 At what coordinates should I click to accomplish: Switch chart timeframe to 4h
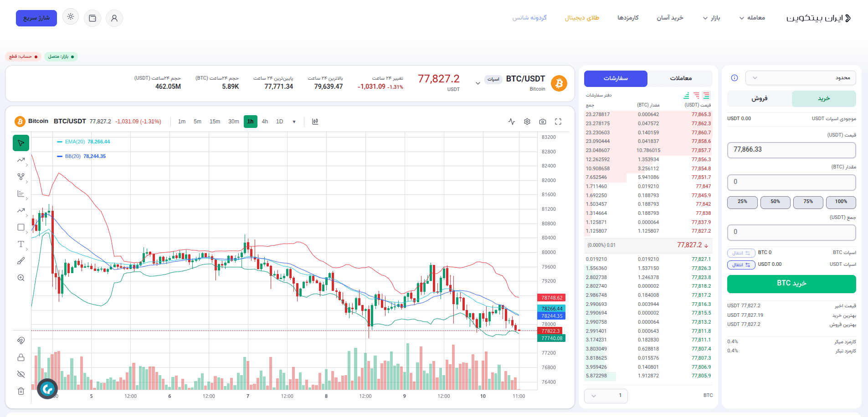pos(265,122)
